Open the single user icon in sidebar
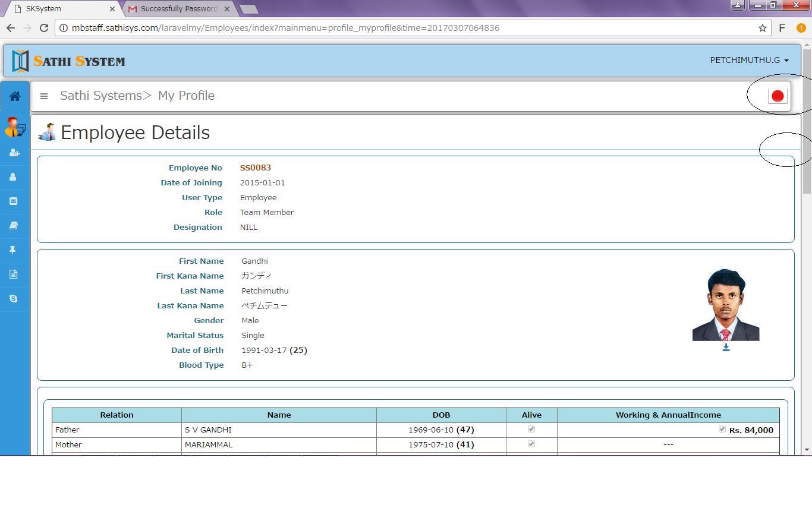The width and height of the screenshot is (812, 524). 14,177
